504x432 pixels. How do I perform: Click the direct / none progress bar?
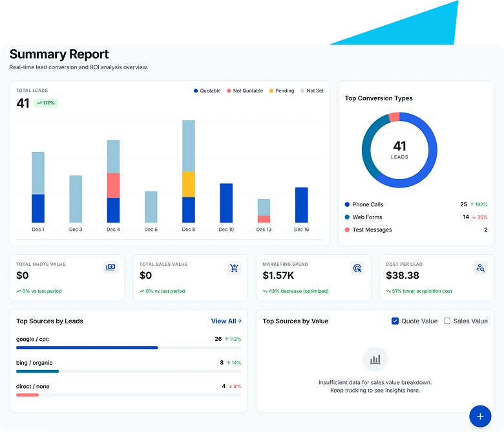pos(129,395)
